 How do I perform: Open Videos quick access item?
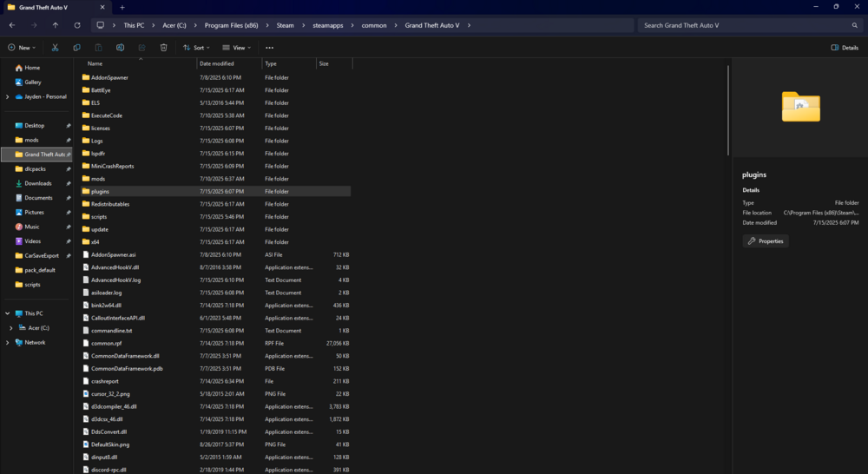coord(33,241)
